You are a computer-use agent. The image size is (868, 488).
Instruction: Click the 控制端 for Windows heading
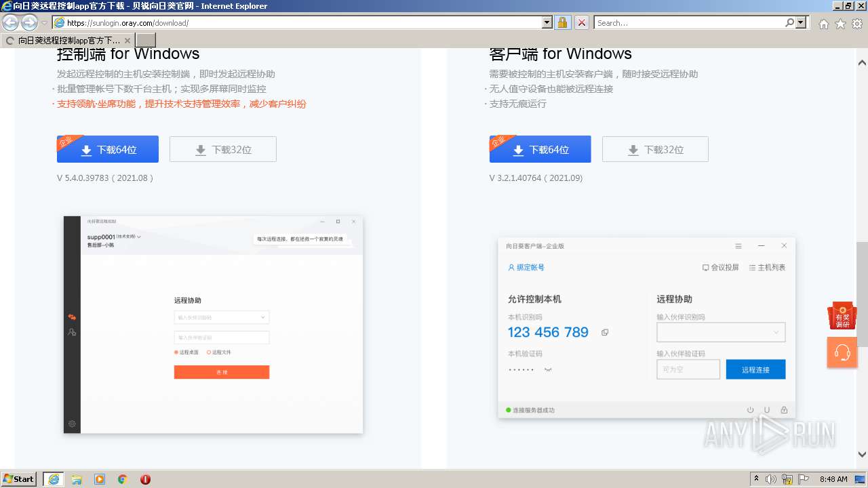point(128,54)
